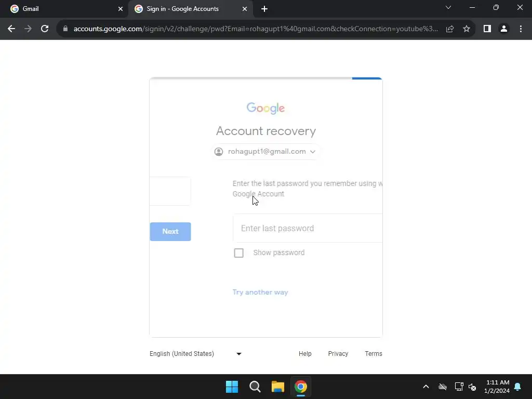The width and height of the screenshot is (532, 399).
Task: Open the English (United States) language dropdown
Action: 195,353
